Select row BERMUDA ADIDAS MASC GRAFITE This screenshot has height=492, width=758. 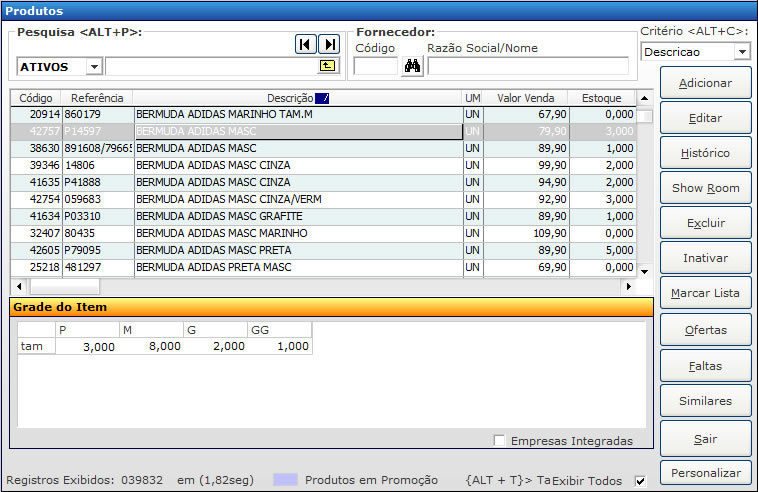[323, 216]
